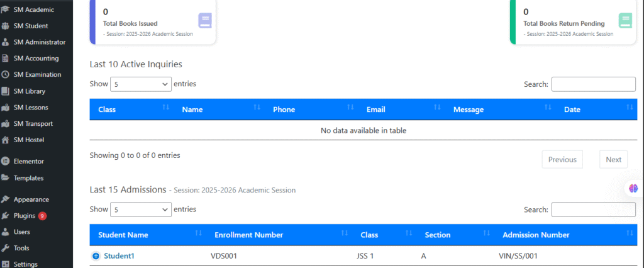The image size is (644, 268).
Task: Click the SM Hostel house icon
Action: point(6,140)
